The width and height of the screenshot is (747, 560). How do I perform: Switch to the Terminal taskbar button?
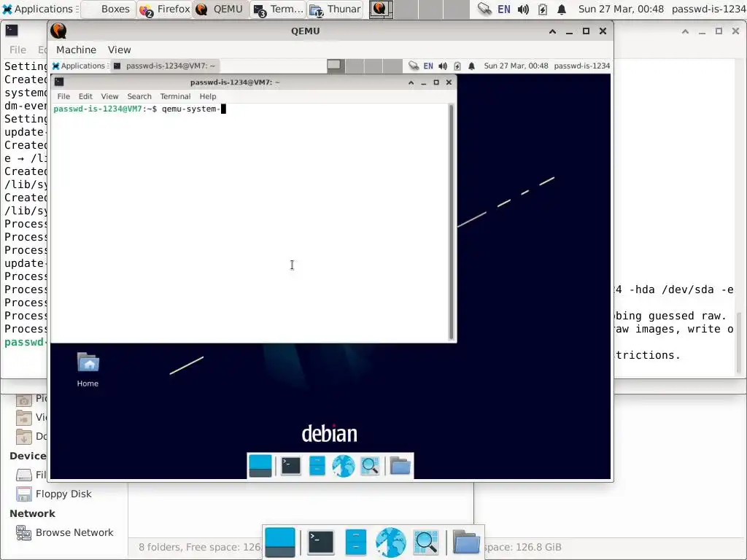[278, 9]
